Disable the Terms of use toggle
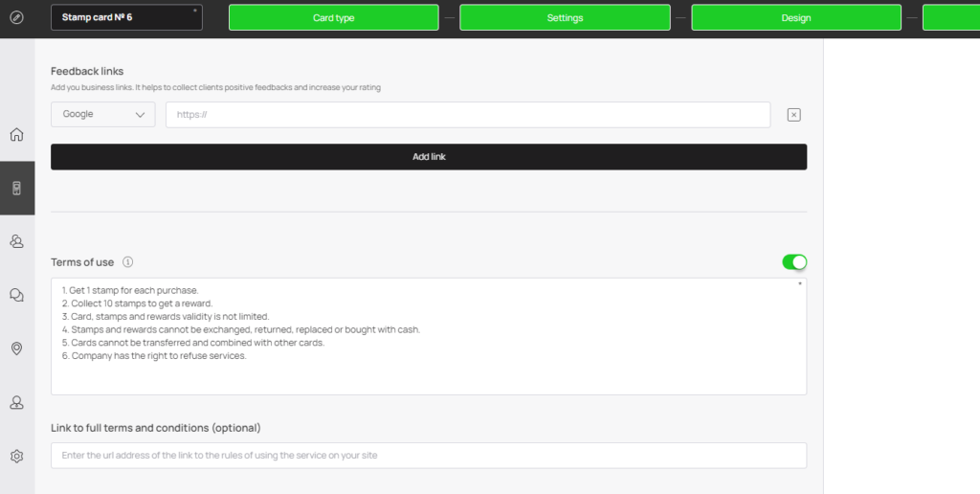Screen dimensions: 980x494 (794, 262)
